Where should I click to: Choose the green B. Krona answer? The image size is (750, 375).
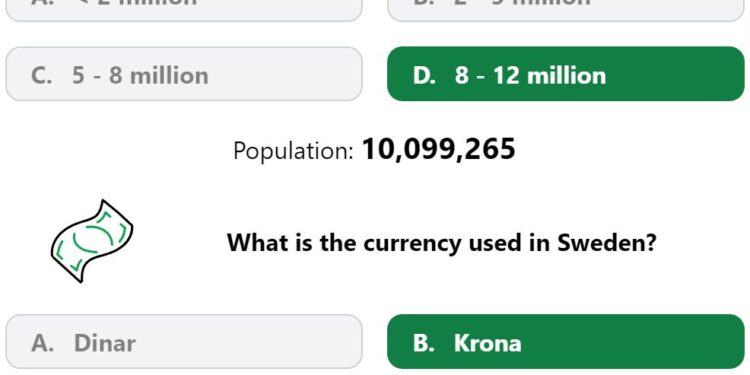coord(566,342)
